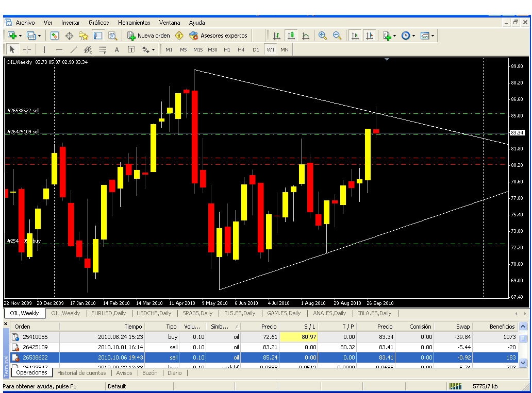Screen dimensions: 532x393
Task: Open the Market Watch window icon
Action: 55,36
